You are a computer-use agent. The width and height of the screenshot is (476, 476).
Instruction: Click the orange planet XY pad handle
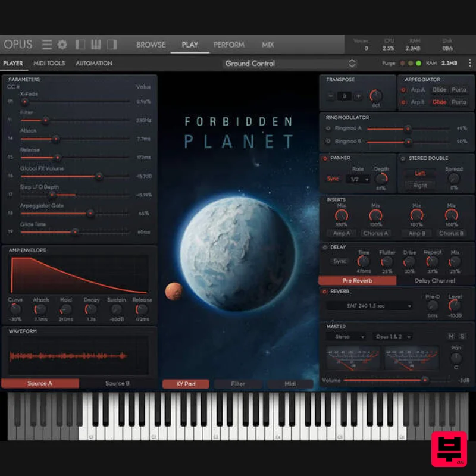[x=174, y=292]
